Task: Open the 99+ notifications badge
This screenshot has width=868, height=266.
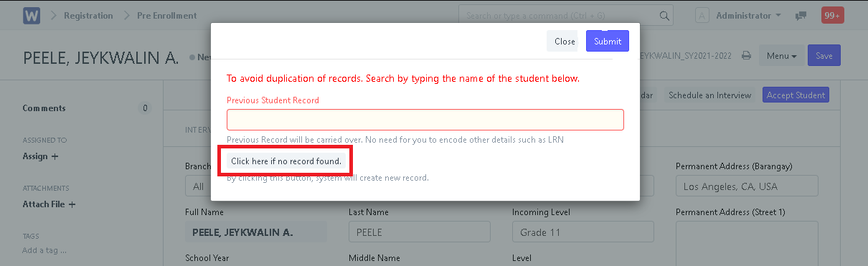Action: click(x=833, y=15)
